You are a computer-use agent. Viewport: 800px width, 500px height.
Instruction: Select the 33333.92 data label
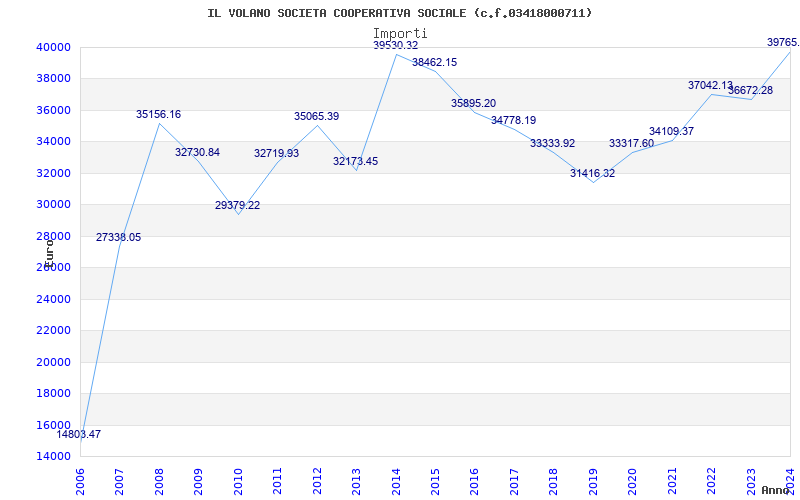[553, 143]
